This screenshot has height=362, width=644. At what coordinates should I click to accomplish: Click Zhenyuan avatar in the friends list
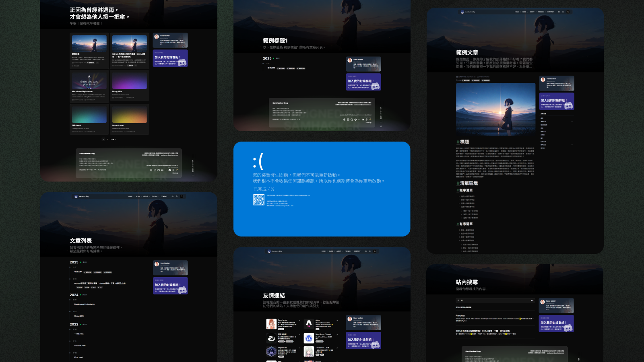309,352
